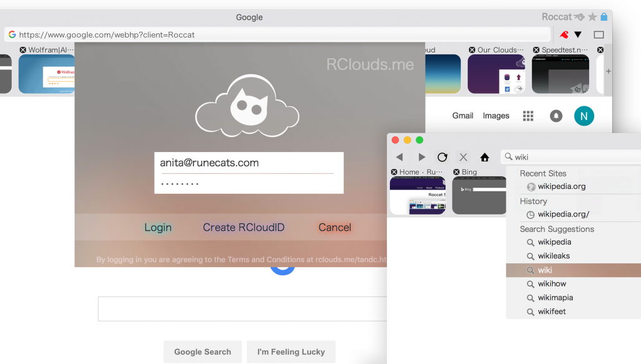The width and height of the screenshot is (641, 364).
Task: Open the Images link on Google
Action: [x=496, y=116]
